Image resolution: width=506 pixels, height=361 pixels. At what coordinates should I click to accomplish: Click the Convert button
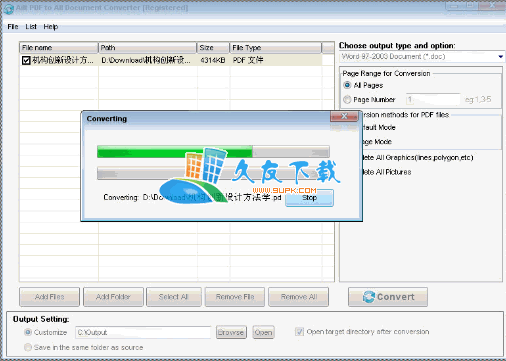[388, 297]
